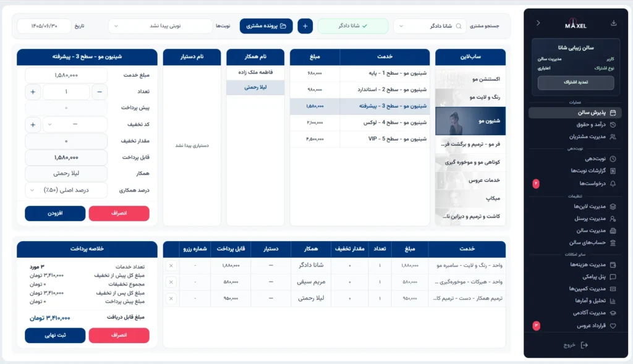Click the graduation cap icon beside مدیریت آکادمی
This screenshot has width=633, height=364.
point(613,313)
